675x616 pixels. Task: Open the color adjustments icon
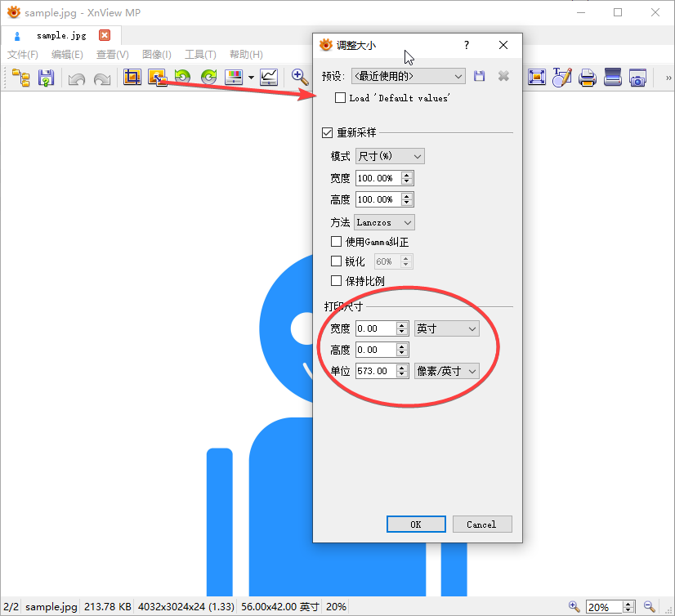235,78
